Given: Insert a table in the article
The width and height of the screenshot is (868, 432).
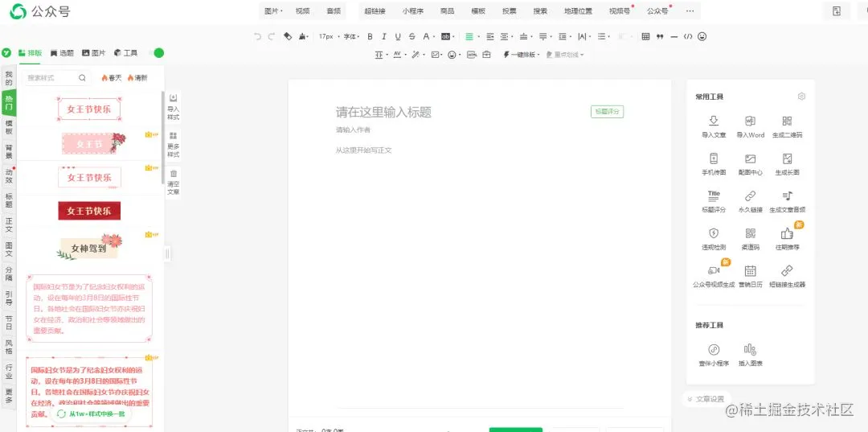Looking at the screenshot, I should [x=645, y=36].
